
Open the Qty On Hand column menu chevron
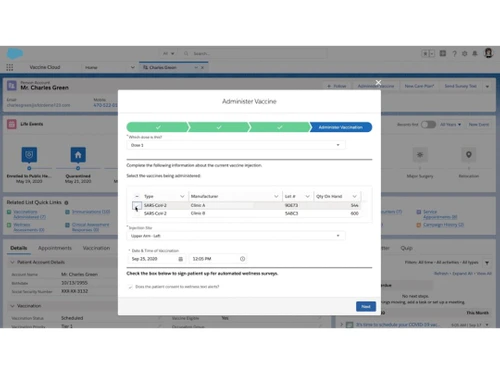[x=354, y=196]
